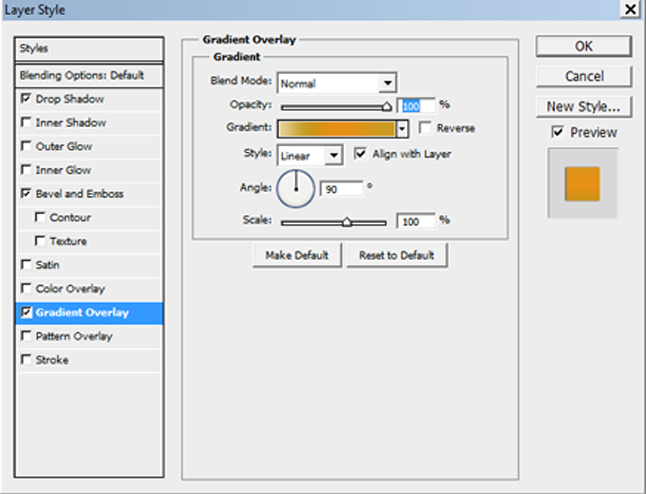Enable the Inner Shadow checkbox

[26, 122]
